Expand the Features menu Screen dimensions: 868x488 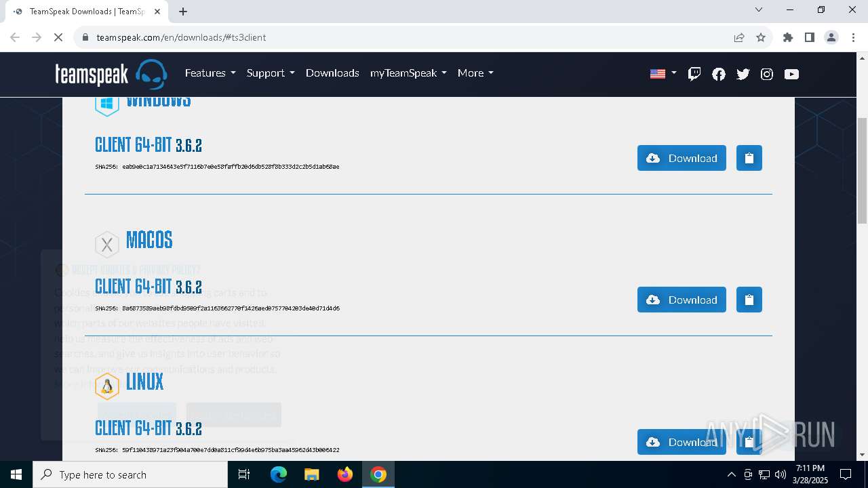210,73
